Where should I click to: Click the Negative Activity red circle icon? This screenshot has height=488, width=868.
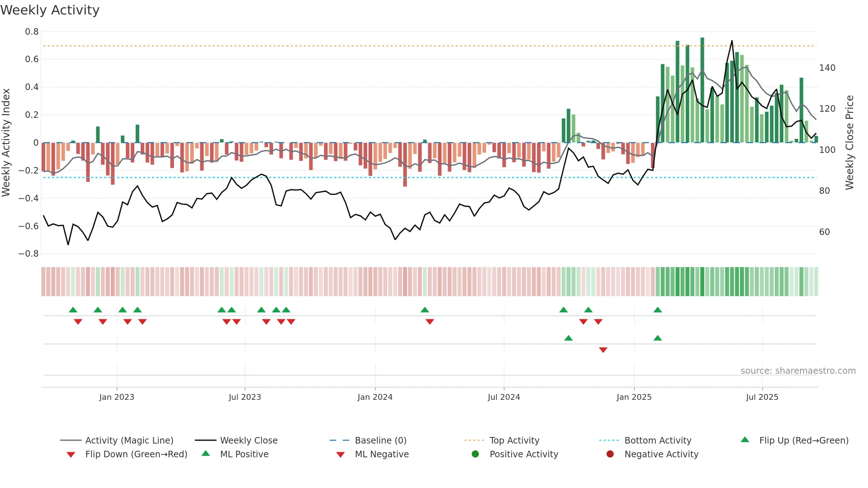(x=610, y=454)
